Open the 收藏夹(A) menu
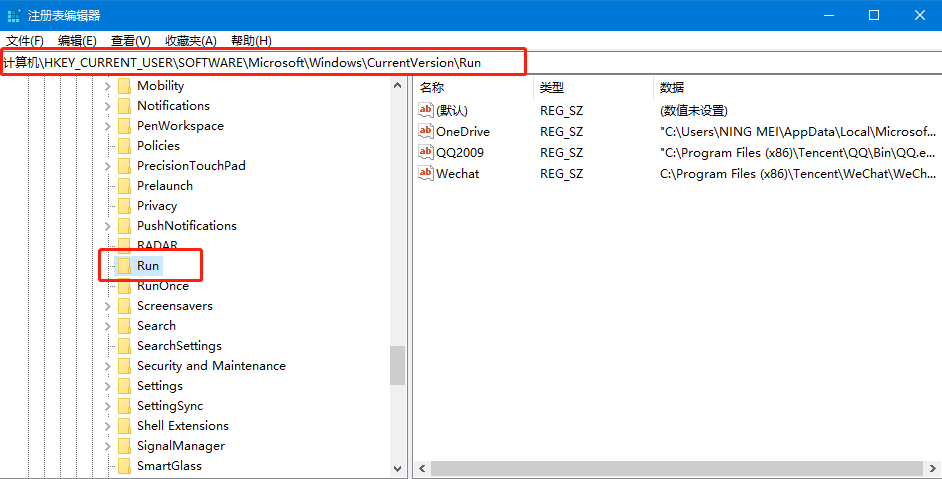This screenshot has width=942, height=479. click(190, 41)
